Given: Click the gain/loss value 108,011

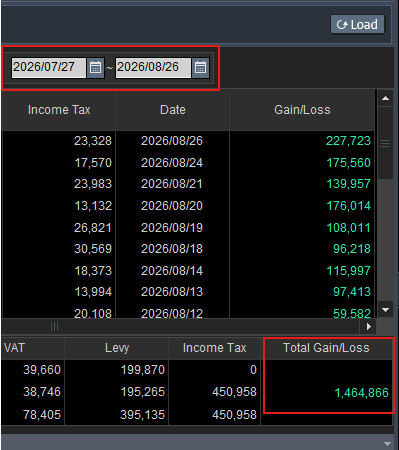Looking at the screenshot, I should [348, 228].
